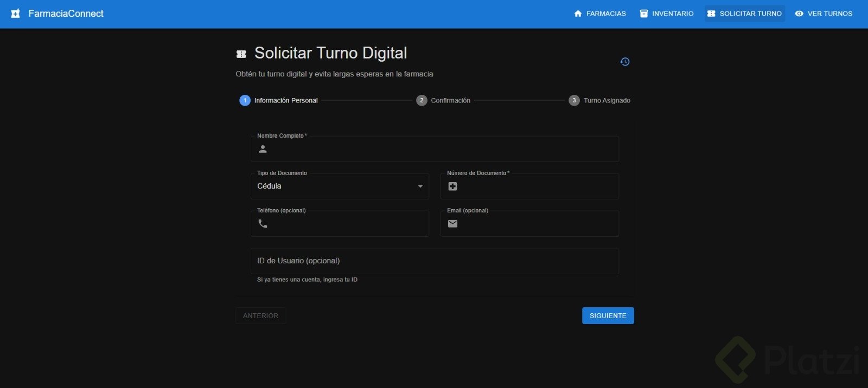Go to the Inventario menu item
Image resolution: width=868 pixels, height=388 pixels.
click(x=667, y=14)
